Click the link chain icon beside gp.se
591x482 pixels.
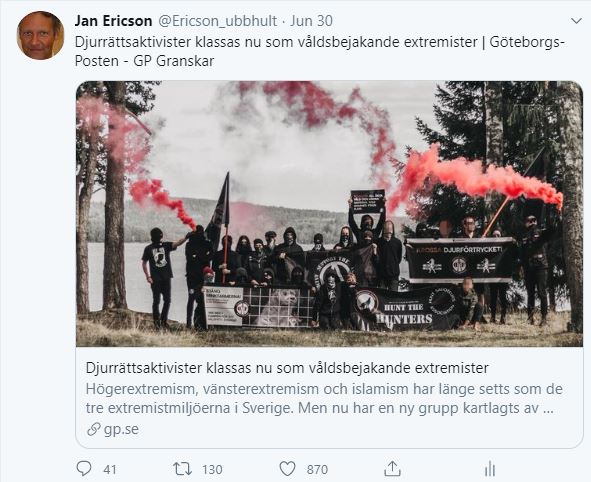[x=93, y=429]
